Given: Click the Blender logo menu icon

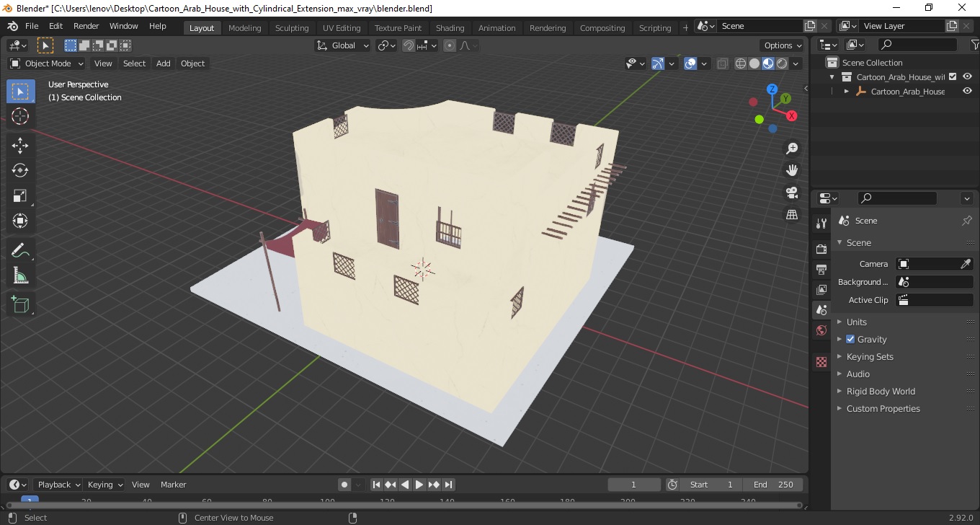Looking at the screenshot, I should pyautogui.click(x=12, y=26).
